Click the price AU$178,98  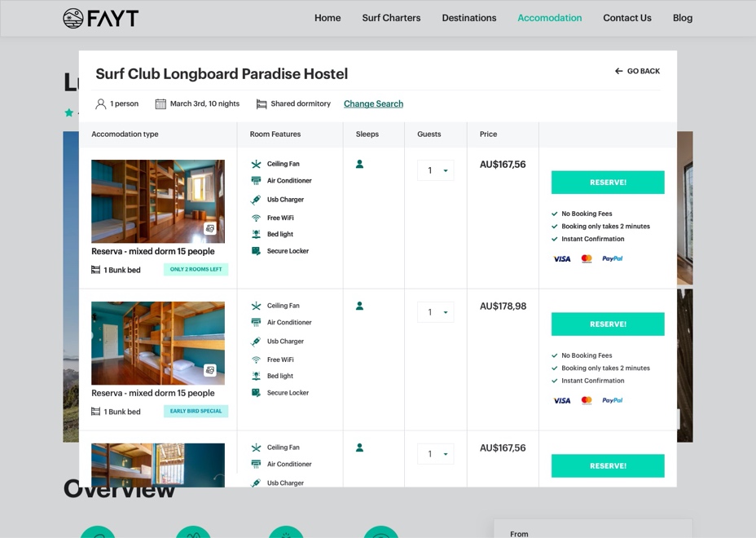click(x=503, y=306)
